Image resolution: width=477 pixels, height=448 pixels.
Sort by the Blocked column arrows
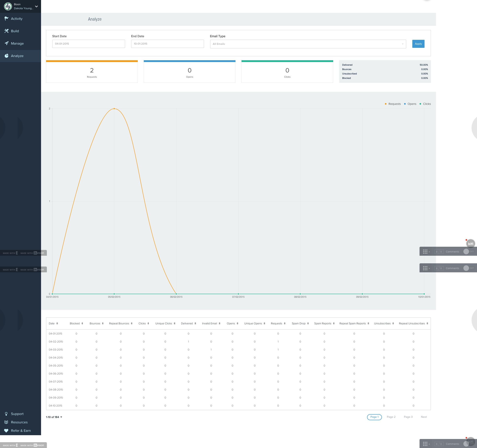pos(82,323)
